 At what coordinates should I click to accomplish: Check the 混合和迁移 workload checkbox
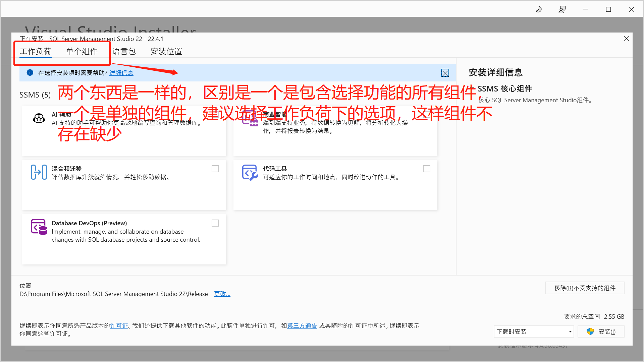[215, 169]
